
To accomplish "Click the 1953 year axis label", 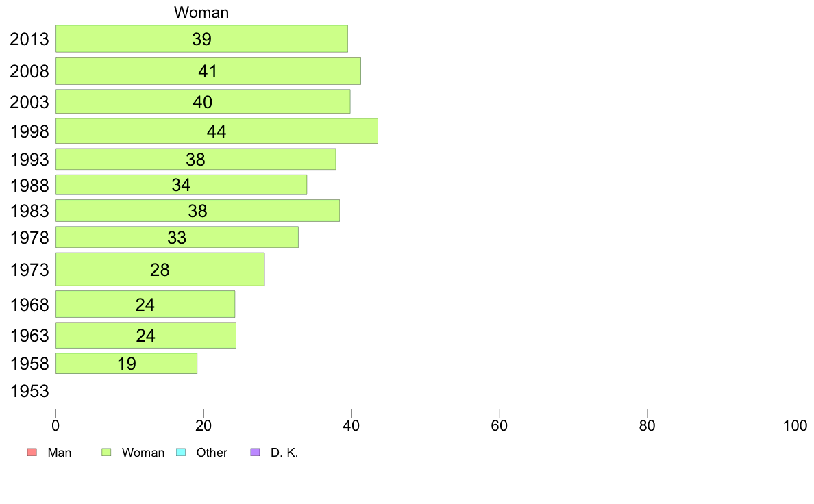I will (29, 392).
